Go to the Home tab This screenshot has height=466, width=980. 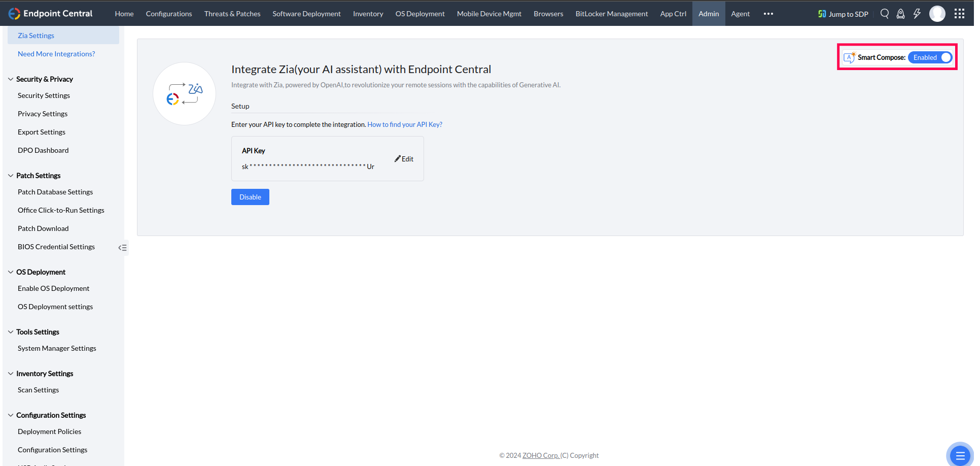coord(124,14)
